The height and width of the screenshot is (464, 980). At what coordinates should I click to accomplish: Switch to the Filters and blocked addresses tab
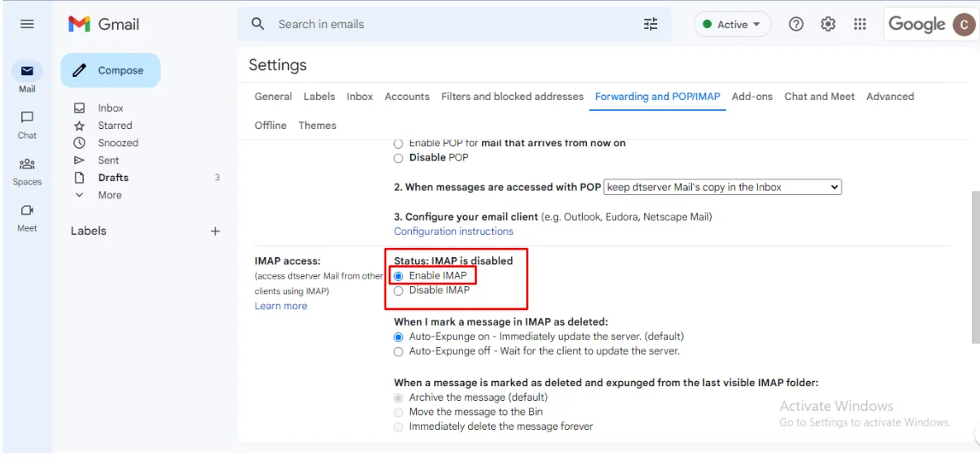(512, 97)
